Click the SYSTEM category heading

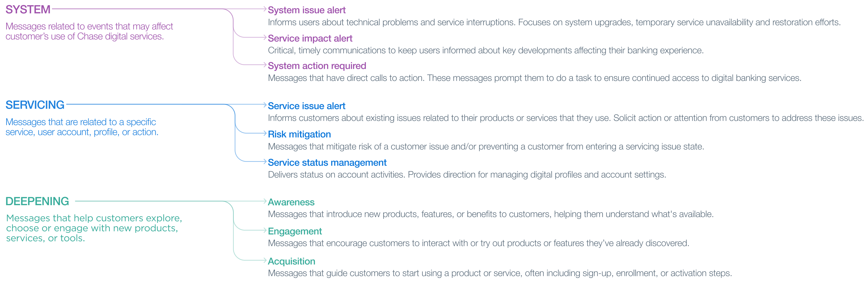coord(28,10)
